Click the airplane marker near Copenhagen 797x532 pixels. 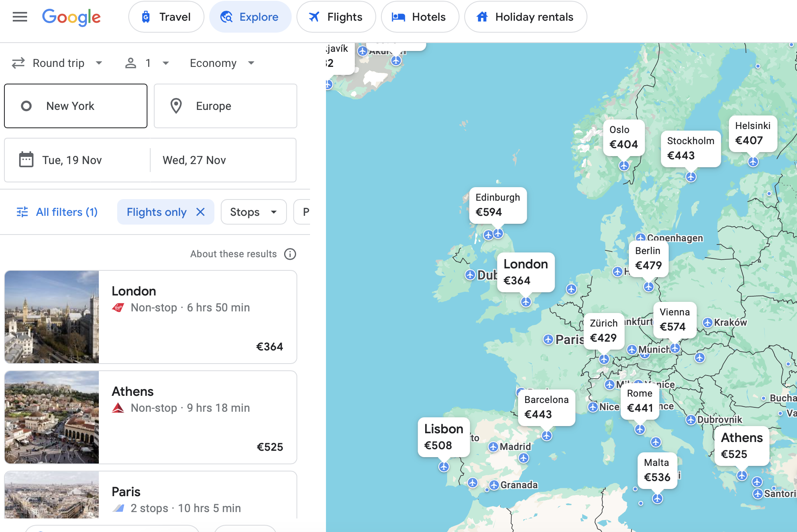tap(641, 237)
